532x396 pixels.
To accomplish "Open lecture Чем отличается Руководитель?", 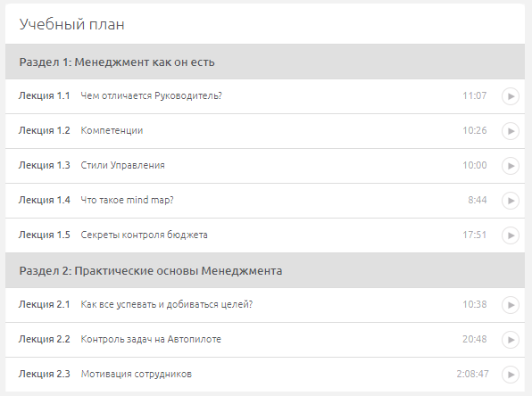I will point(152,96).
